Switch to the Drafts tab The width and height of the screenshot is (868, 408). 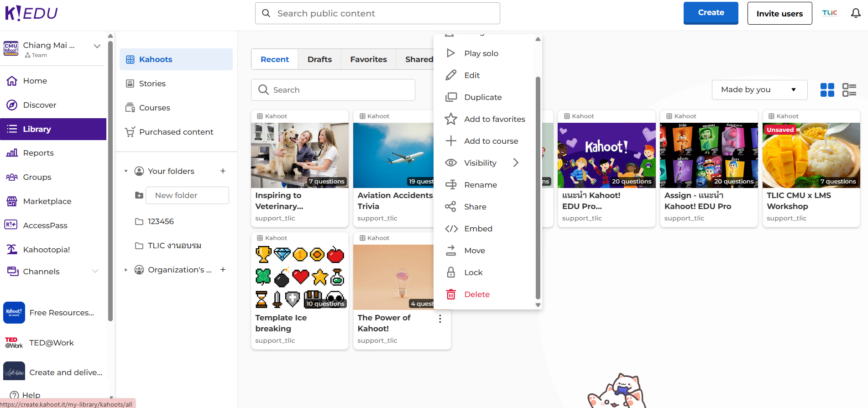click(x=319, y=59)
